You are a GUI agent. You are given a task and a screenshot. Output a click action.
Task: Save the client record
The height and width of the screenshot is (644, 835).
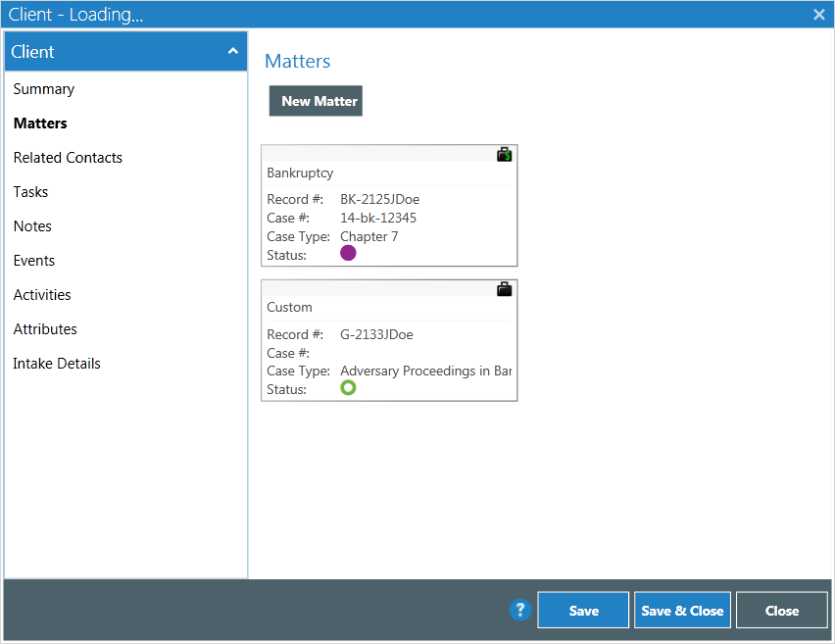pos(582,610)
